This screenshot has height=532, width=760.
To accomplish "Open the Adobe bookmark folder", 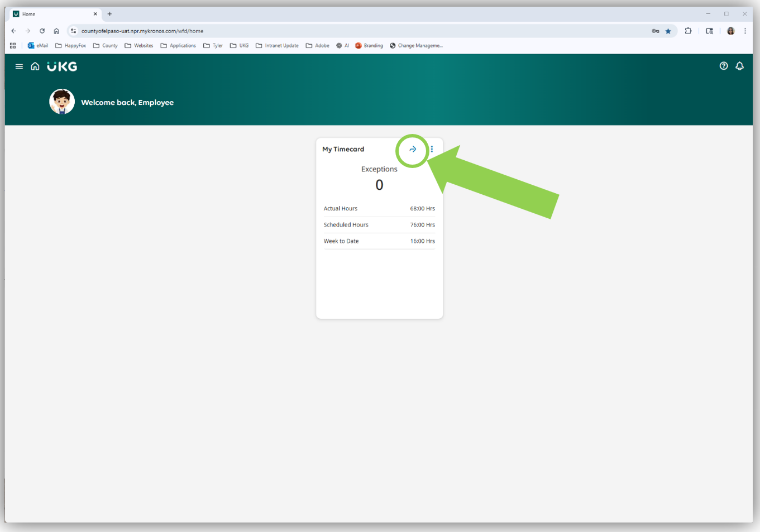I will point(317,46).
